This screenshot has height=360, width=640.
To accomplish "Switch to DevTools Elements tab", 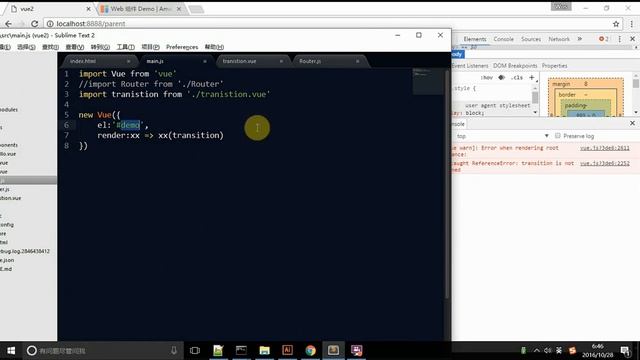I will click(475, 39).
